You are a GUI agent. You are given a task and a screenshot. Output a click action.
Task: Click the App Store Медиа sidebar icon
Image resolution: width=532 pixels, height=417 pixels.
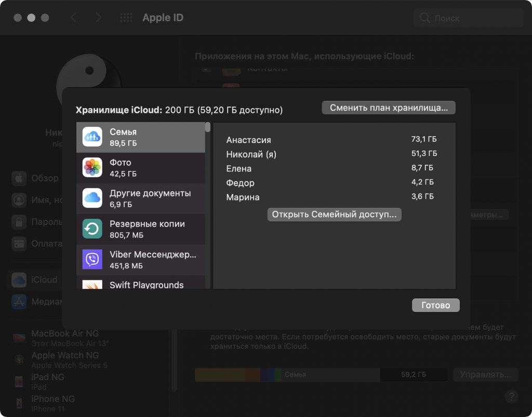[x=19, y=302]
